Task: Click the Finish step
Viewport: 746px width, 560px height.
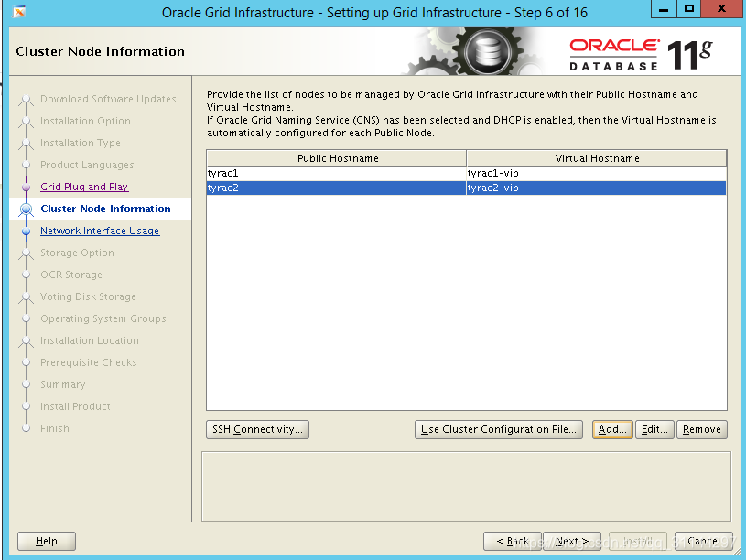Action: click(x=55, y=428)
